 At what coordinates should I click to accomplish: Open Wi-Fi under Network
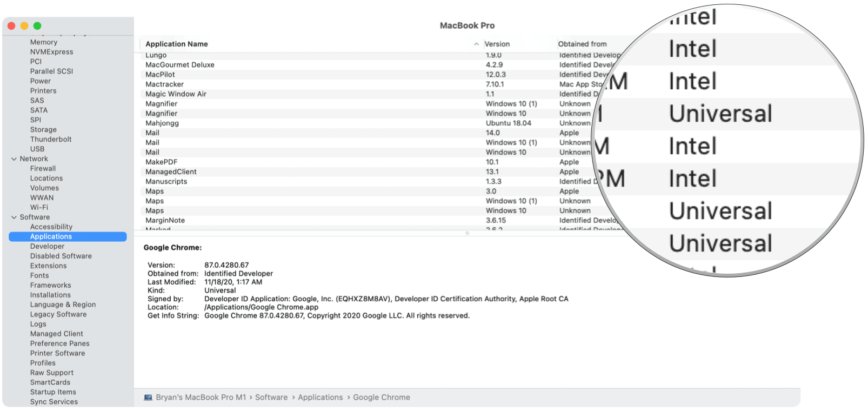[39, 208]
